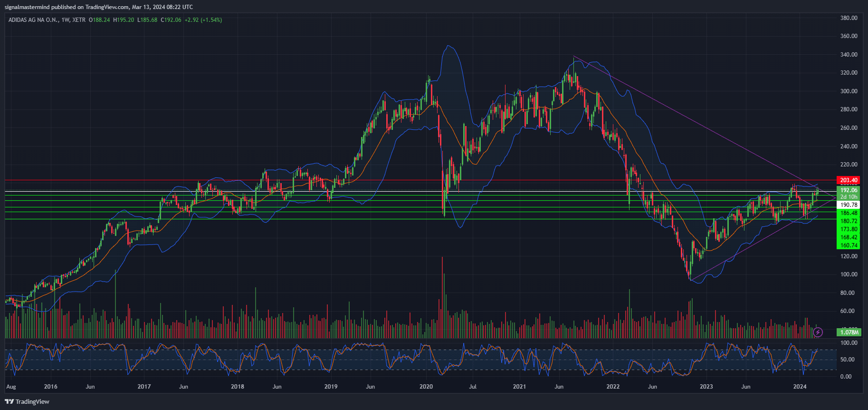Click 120.00 on the price axis
This screenshot has width=868, height=410.
click(x=849, y=256)
